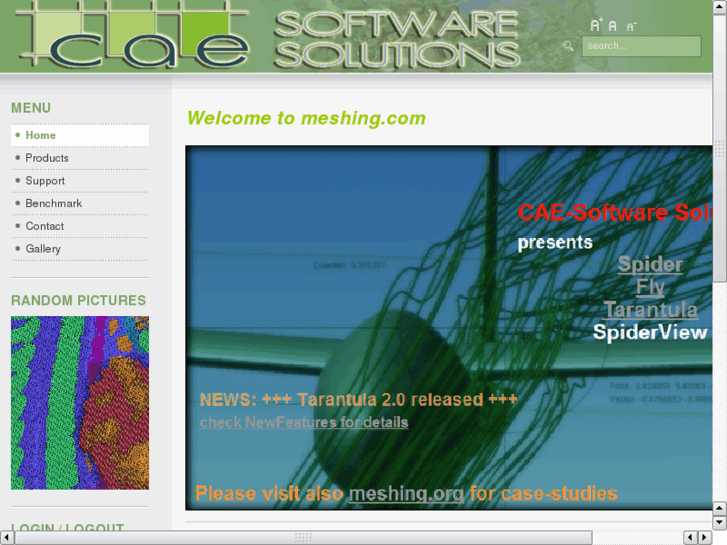Click the vertical scrollbar thumb
727x545 pixels.
[720, 147]
